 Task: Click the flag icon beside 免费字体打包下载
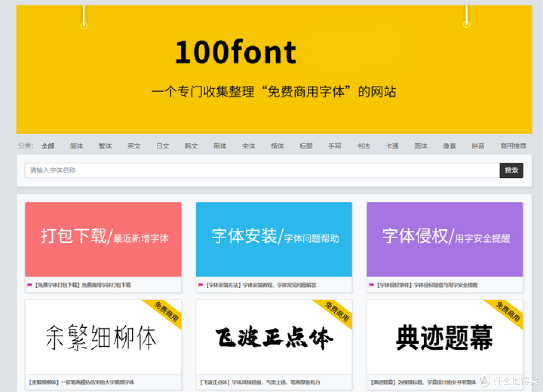tap(30, 285)
